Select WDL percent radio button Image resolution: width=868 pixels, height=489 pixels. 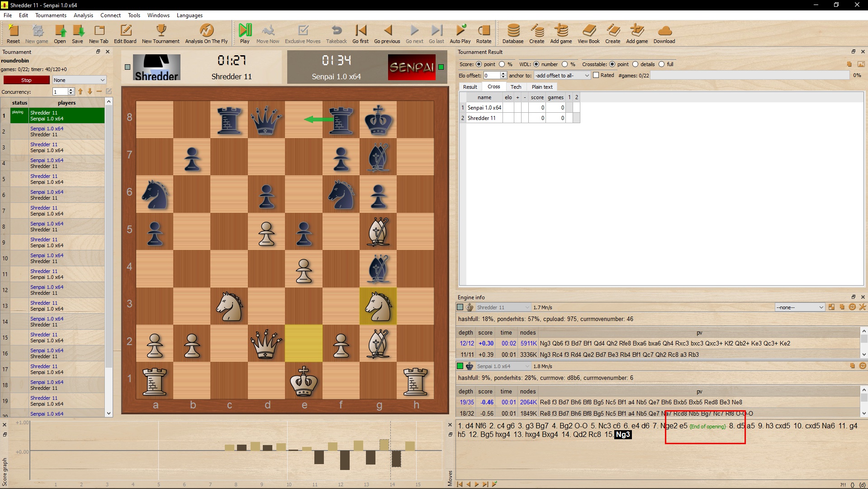(564, 64)
